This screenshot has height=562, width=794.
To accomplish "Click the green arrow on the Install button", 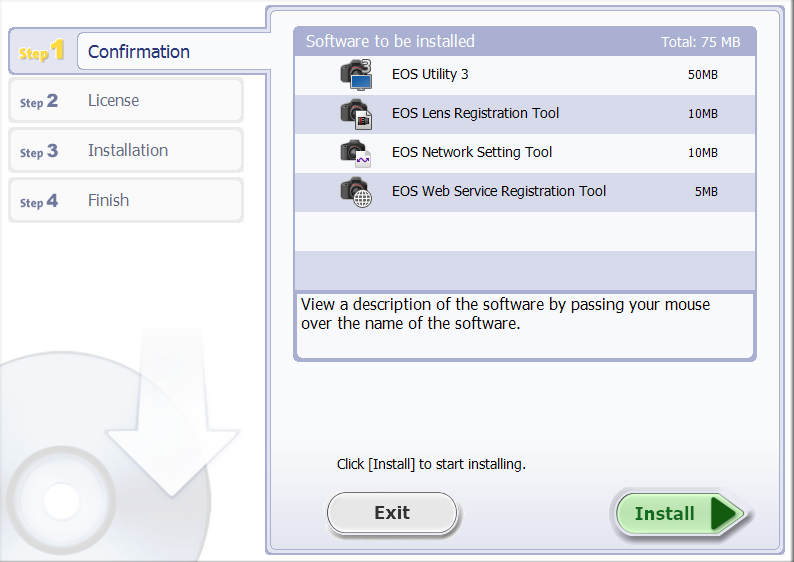I will pyautogui.click(x=726, y=514).
